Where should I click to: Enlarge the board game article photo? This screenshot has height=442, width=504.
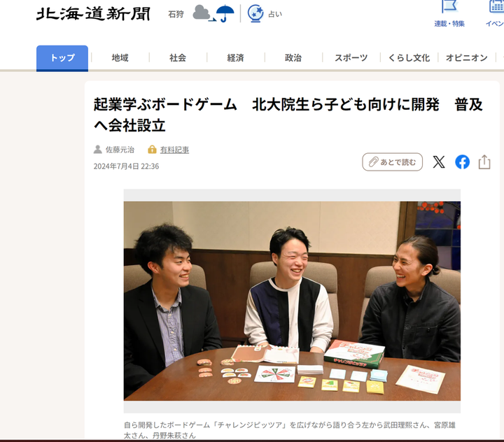292,301
